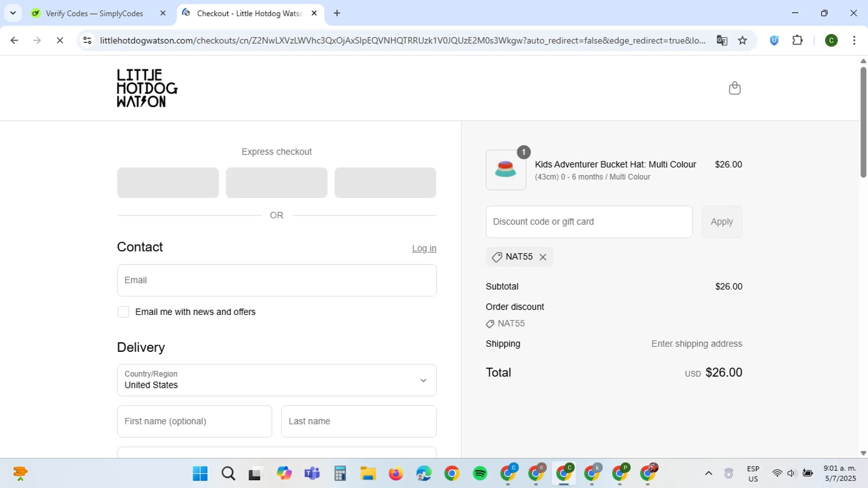This screenshot has height=488, width=868.
Task: Open Windows taskbar search
Action: coord(228,474)
